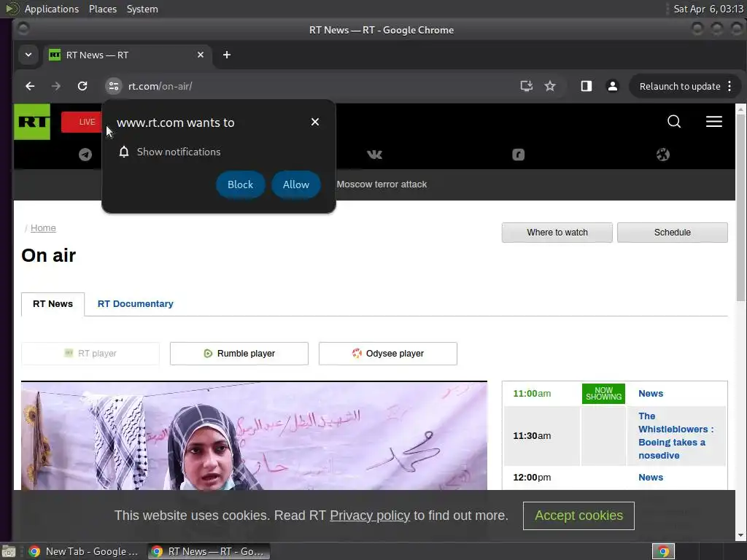This screenshot has height=560, width=747.
Task: Open RT's Rumble social icon
Action: point(519,155)
